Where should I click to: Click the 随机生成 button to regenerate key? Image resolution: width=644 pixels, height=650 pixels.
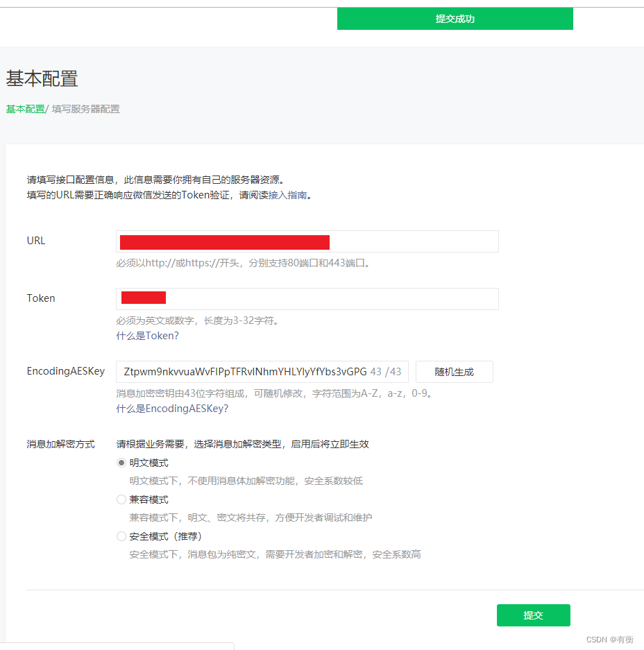454,372
